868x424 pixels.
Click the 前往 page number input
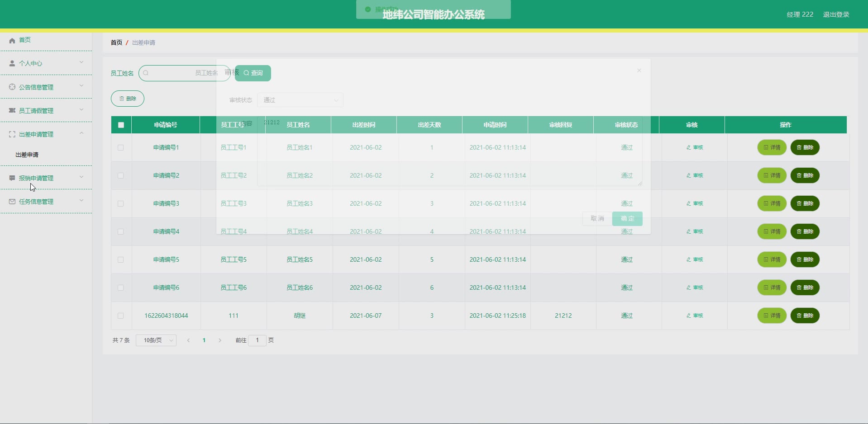(x=258, y=340)
